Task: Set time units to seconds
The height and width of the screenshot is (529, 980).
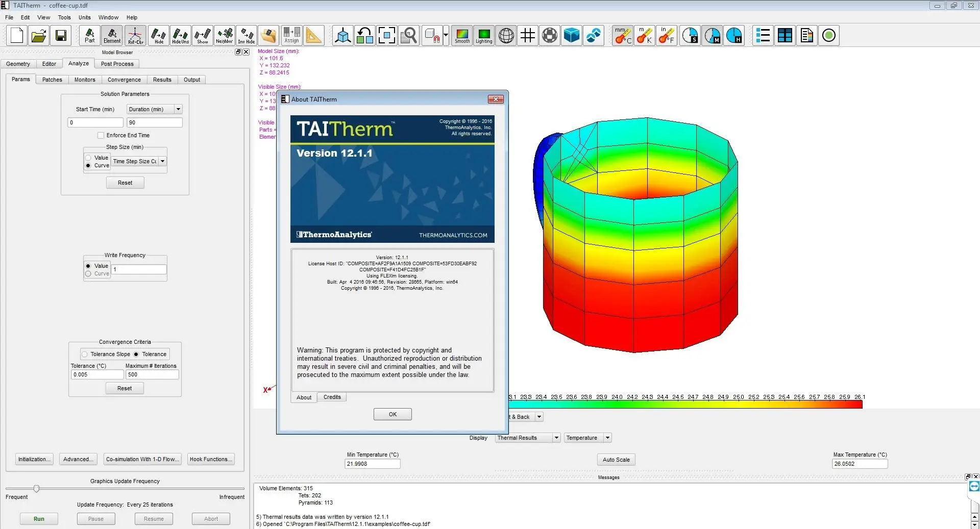Action: coord(691,36)
